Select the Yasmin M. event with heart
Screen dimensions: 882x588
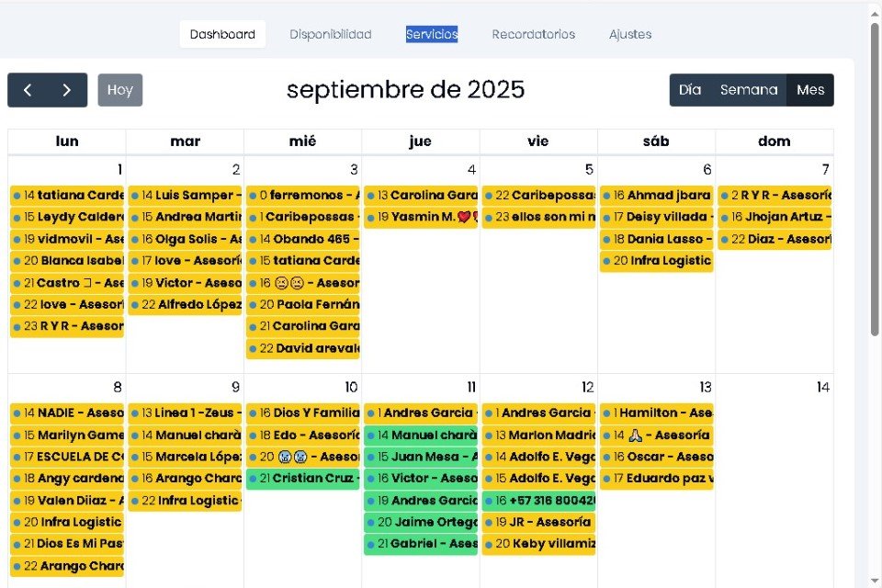[x=422, y=217]
